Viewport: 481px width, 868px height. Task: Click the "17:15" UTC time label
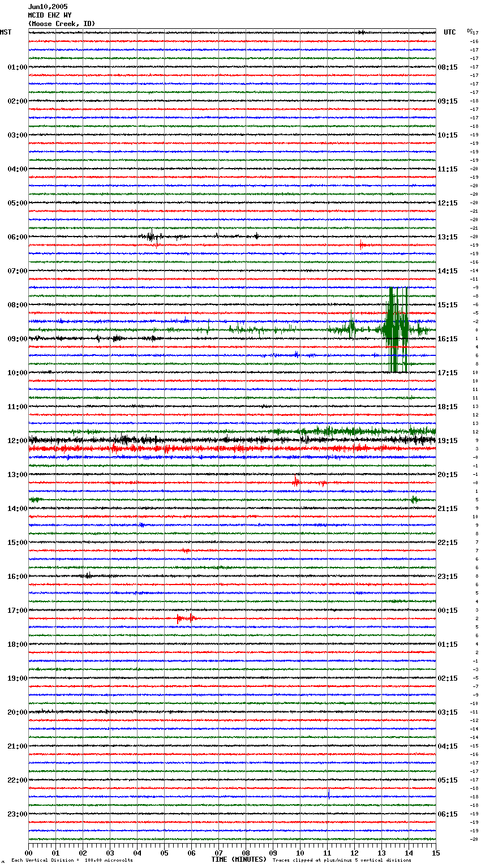[x=448, y=373]
